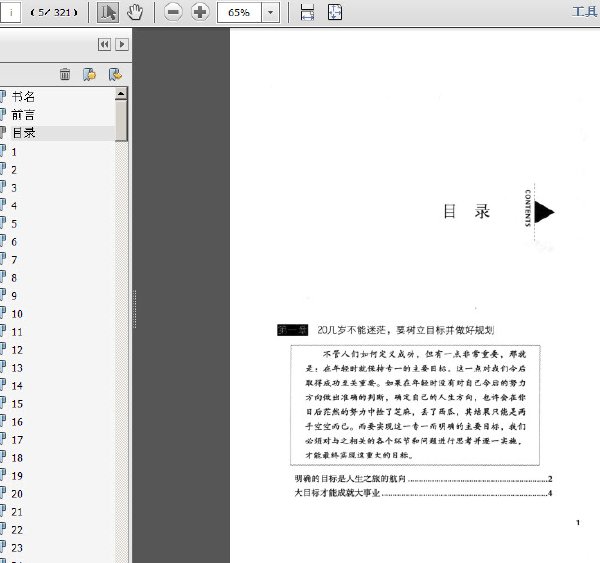The width and height of the screenshot is (600, 563).
Task: Activate the text Select tool in toolbar
Action: tap(108, 12)
